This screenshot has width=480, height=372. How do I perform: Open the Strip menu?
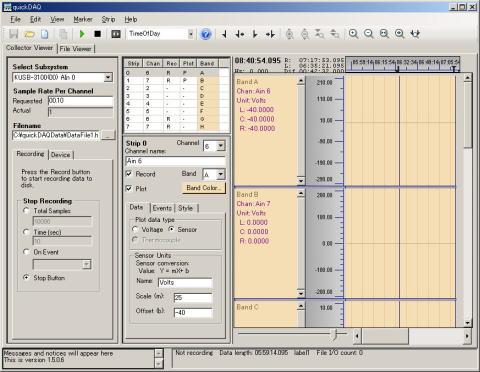tap(108, 19)
